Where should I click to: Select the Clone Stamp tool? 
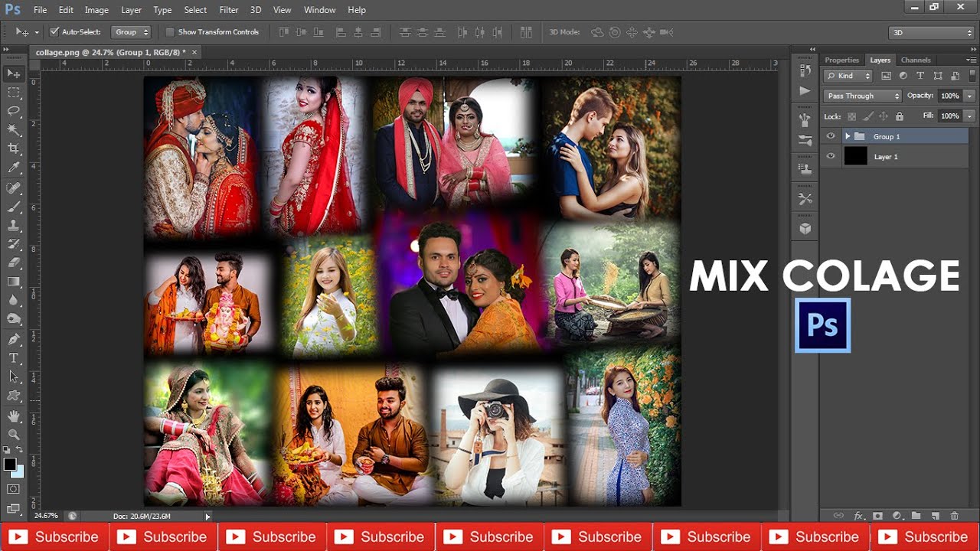[14, 226]
